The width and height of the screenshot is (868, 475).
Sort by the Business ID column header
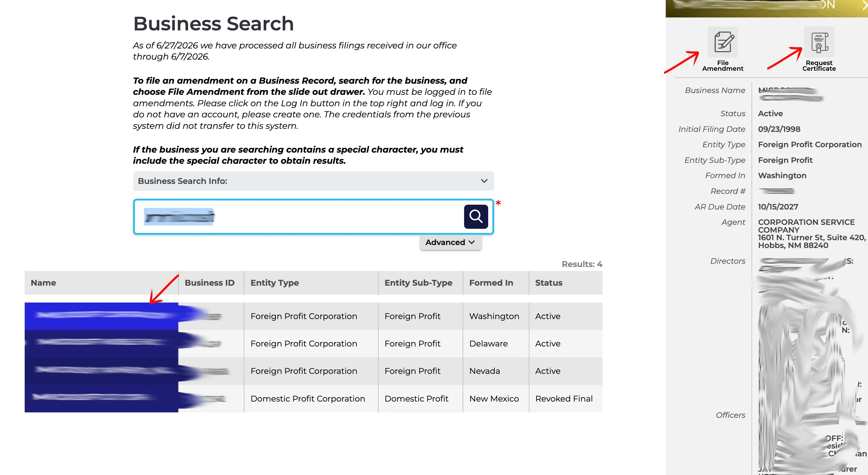[211, 283]
